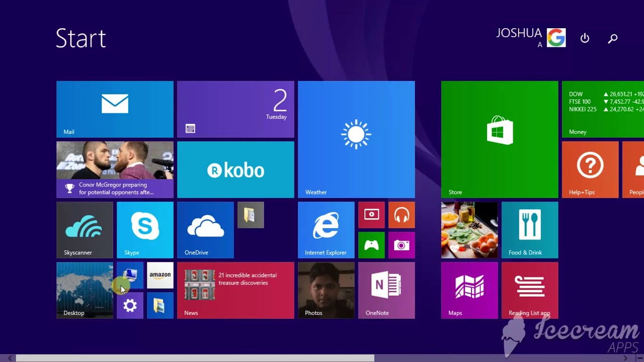644x362 pixels.
Task: Open the small zipped folder tile beside OneDrive
Action: pyautogui.click(x=251, y=215)
